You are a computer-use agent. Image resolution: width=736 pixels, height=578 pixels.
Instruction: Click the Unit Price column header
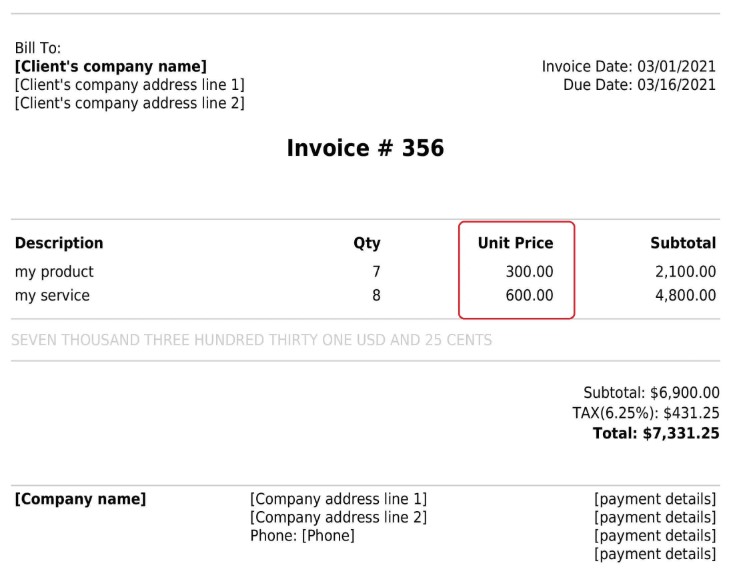(515, 243)
